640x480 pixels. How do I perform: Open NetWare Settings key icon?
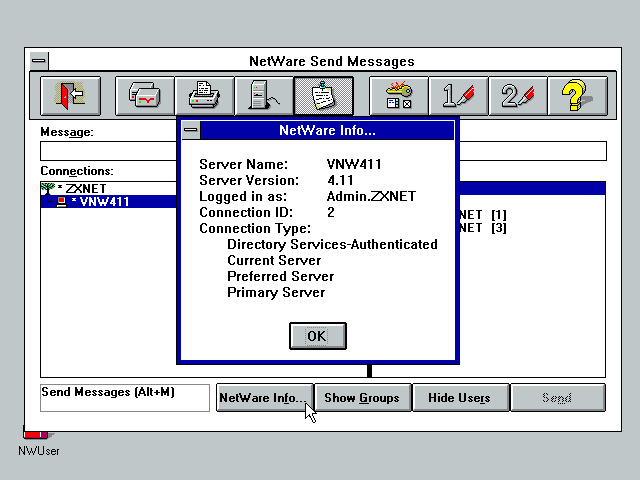click(399, 96)
